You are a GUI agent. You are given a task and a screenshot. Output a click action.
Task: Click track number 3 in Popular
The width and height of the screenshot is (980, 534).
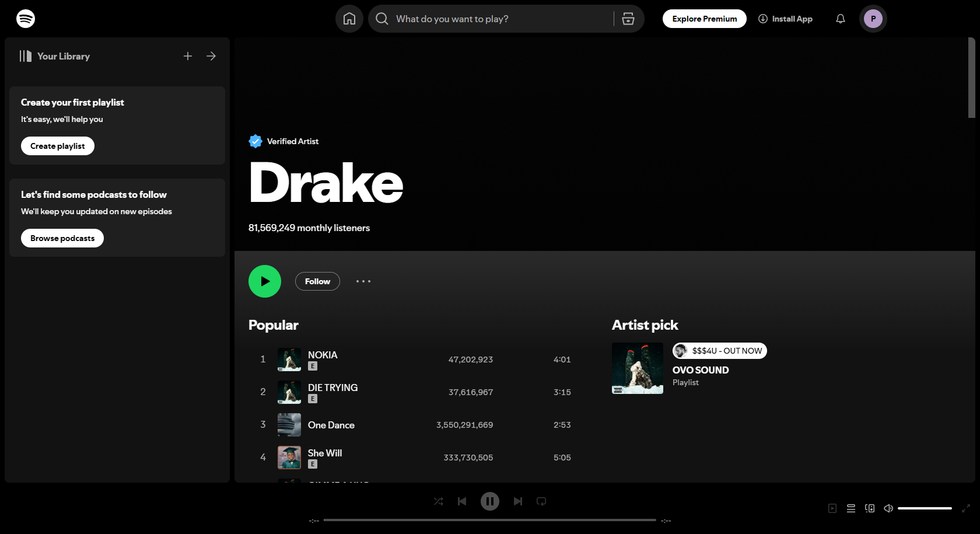coord(263,424)
